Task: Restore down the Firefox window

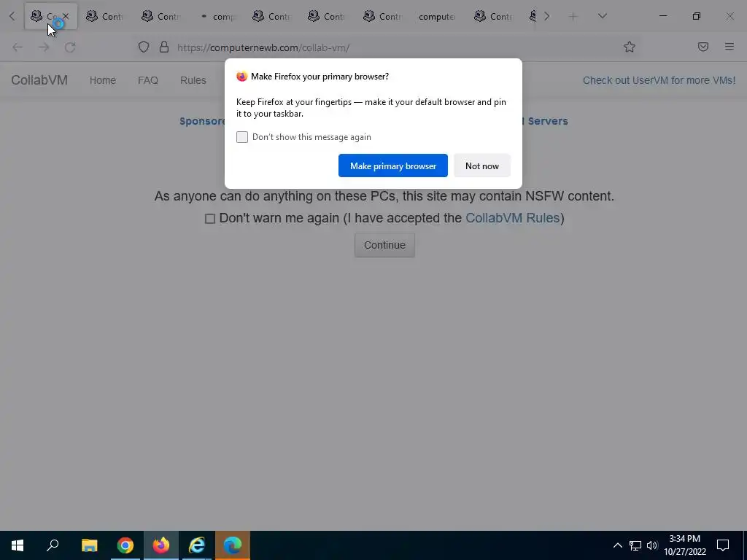Action: coord(697,16)
